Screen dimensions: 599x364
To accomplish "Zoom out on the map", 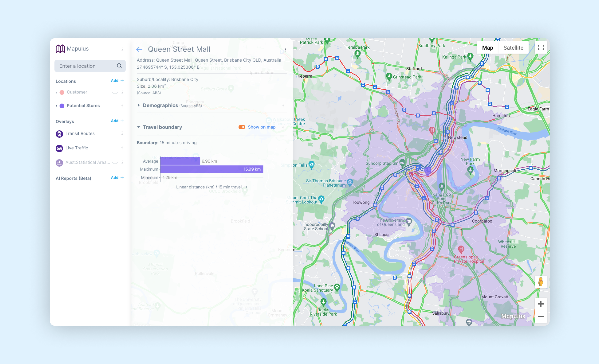I will click(541, 317).
